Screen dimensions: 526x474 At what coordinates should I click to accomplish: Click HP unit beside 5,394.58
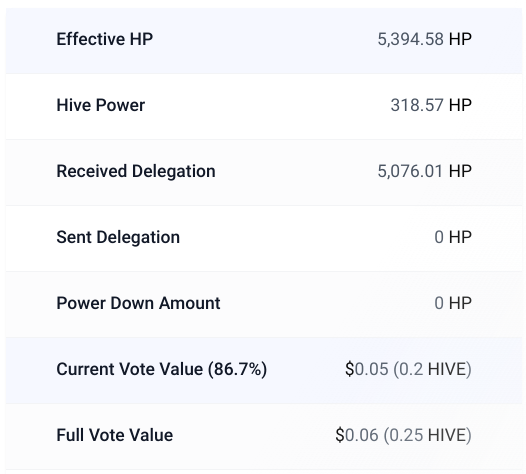[x=460, y=39]
